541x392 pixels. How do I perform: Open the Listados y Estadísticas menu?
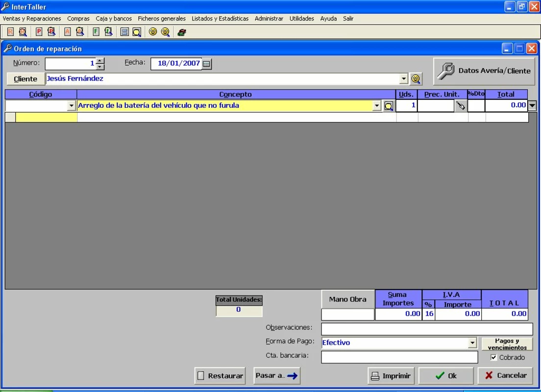pos(220,19)
